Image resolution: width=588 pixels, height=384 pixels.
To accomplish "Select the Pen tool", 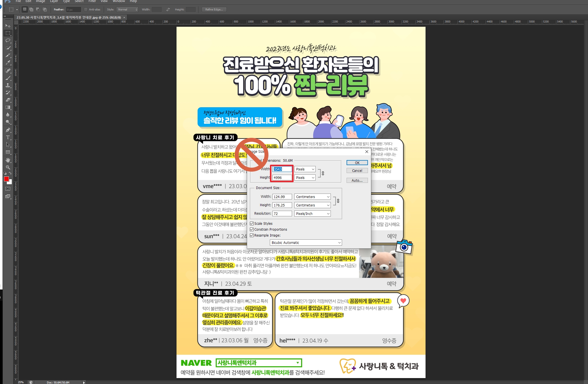I will pyautogui.click(x=8, y=130).
